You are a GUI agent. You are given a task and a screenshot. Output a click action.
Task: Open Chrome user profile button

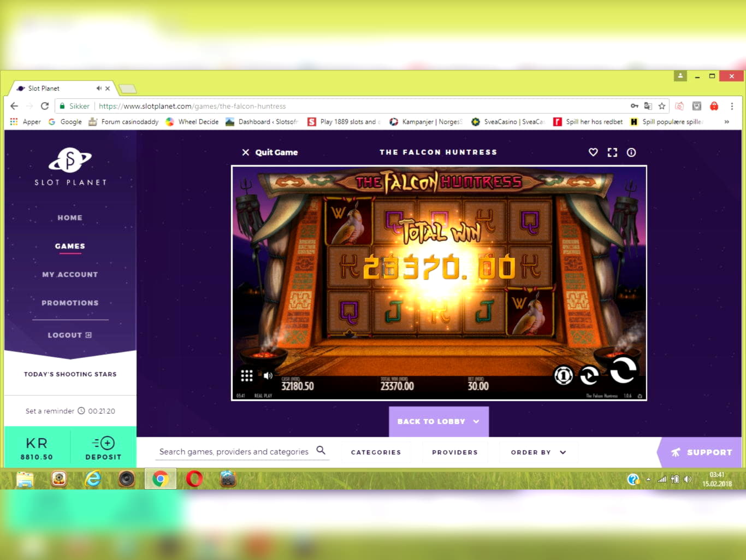(680, 76)
